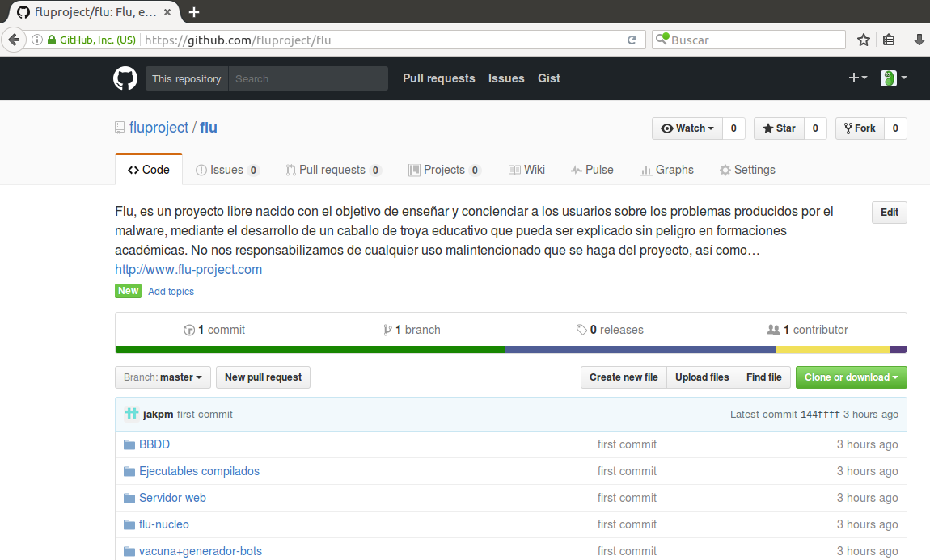Click the folder icon next to BBDD
Image resolution: width=930 pixels, height=560 pixels.
pyautogui.click(x=129, y=444)
